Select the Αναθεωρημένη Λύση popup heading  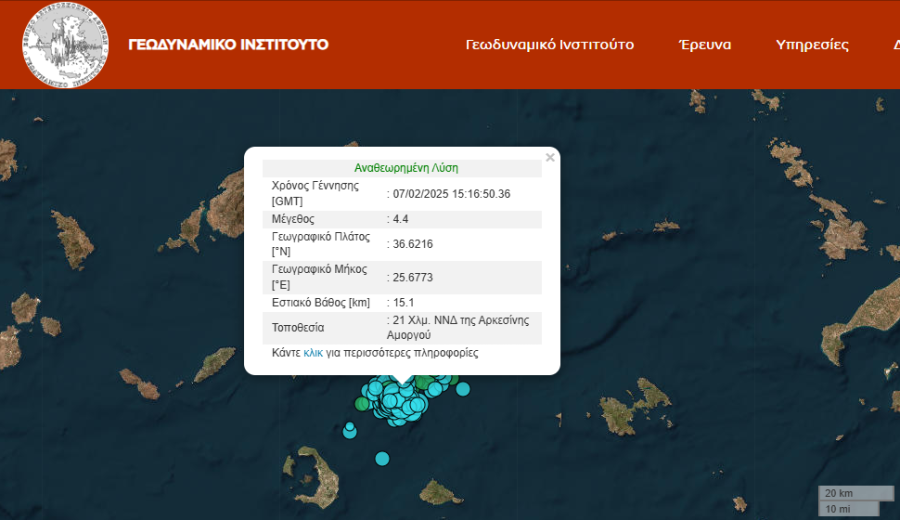coord(406,168)
